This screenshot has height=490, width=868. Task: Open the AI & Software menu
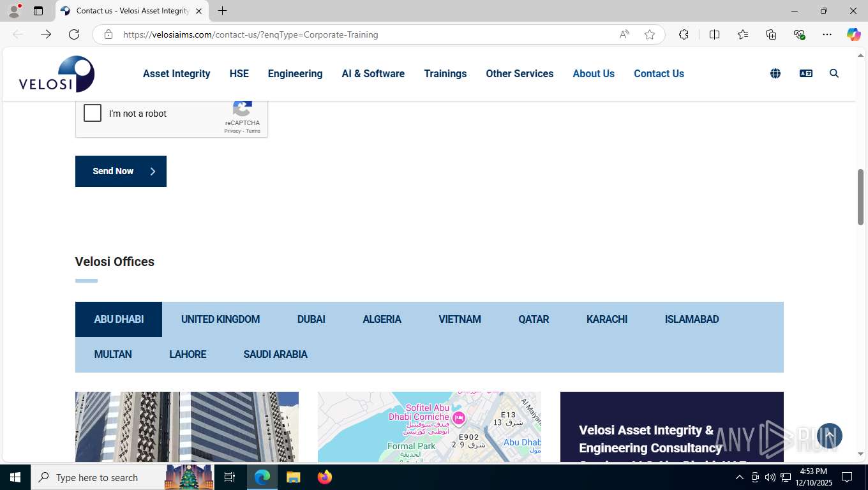click(x=373, y=73)
